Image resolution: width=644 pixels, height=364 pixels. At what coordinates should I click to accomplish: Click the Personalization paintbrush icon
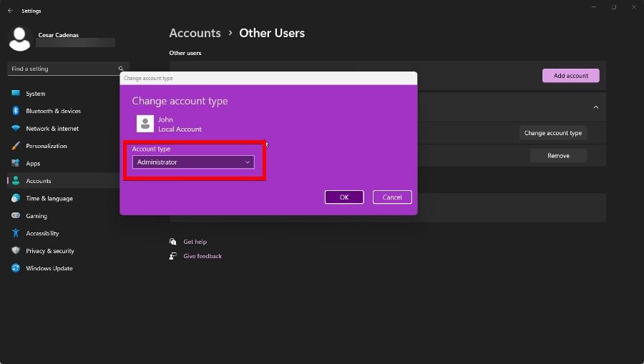[x=16, y=146]
